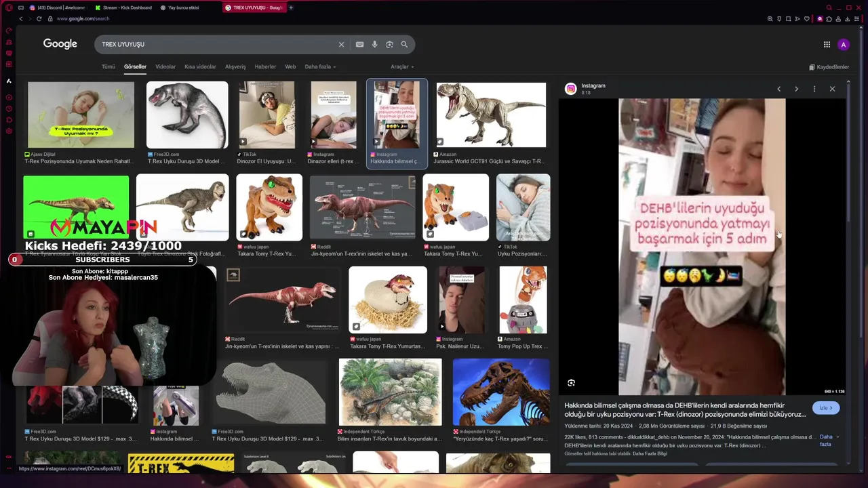Image resolution: width=868 pixels, height=488 pixels.
Task: Open 'Takara Tomy T-Rex Yumurtas...' egg thumbnail
Action: [x=388, y=300]
